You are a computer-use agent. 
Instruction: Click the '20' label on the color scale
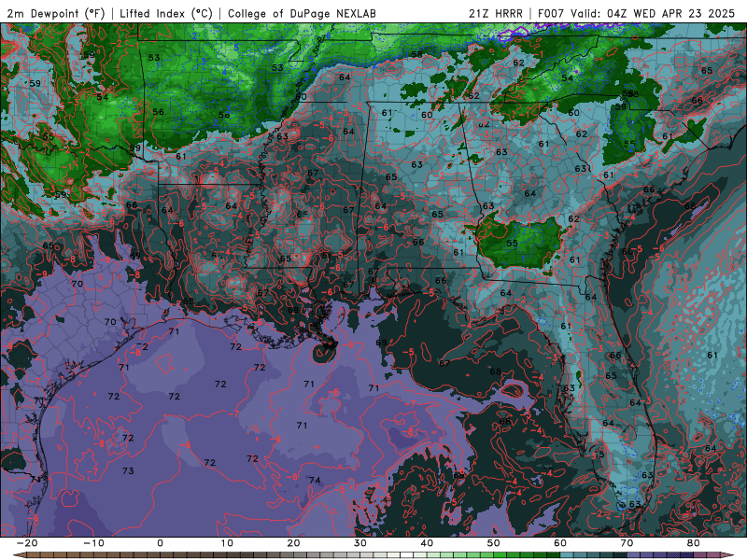pos(293,543)
